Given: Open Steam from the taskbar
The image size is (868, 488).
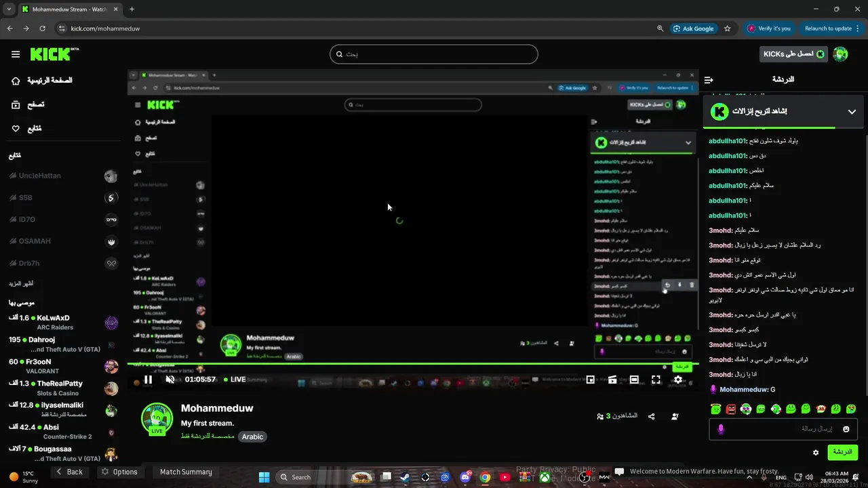Looking at the screenshot, I should tap(405, 477).
